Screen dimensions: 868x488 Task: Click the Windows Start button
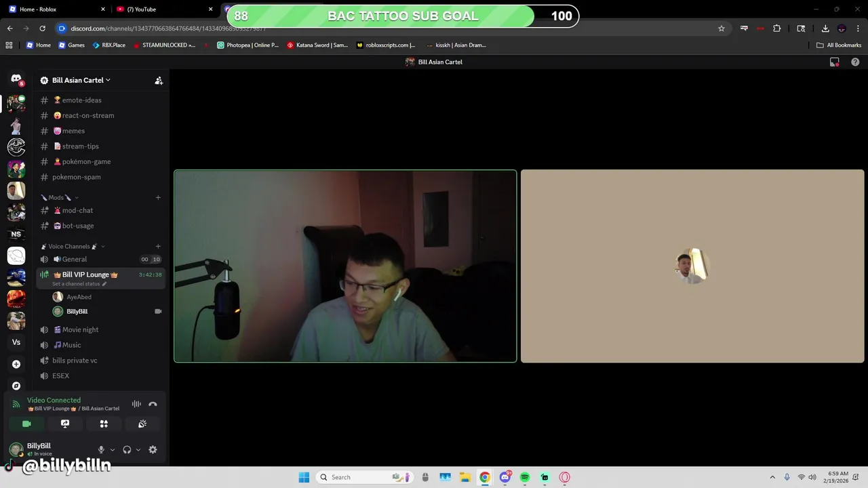click(x=304, y=477)
